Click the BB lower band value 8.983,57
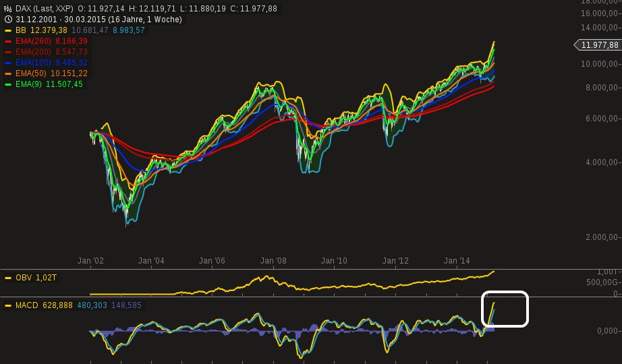The width and height of the screenshot is (622, 364). (129, 30)
